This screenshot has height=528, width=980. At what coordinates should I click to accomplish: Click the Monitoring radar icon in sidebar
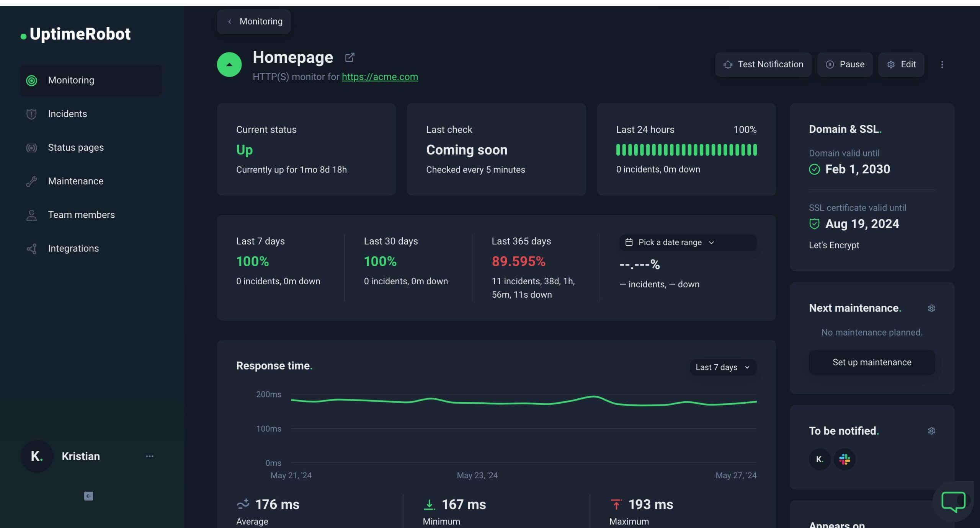click(31, 80)
